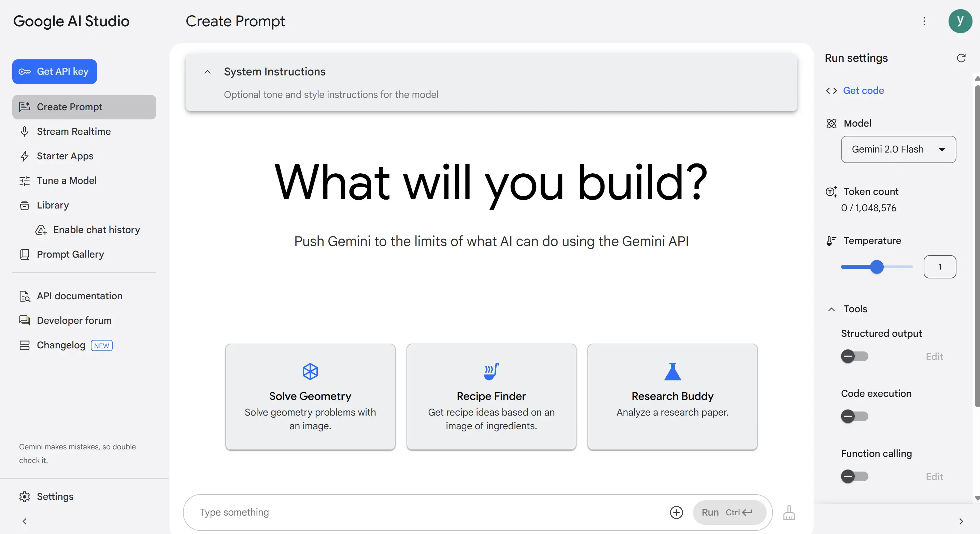
Task: Click the token count value 0 / 1,048,576
Action: [868, 208]
